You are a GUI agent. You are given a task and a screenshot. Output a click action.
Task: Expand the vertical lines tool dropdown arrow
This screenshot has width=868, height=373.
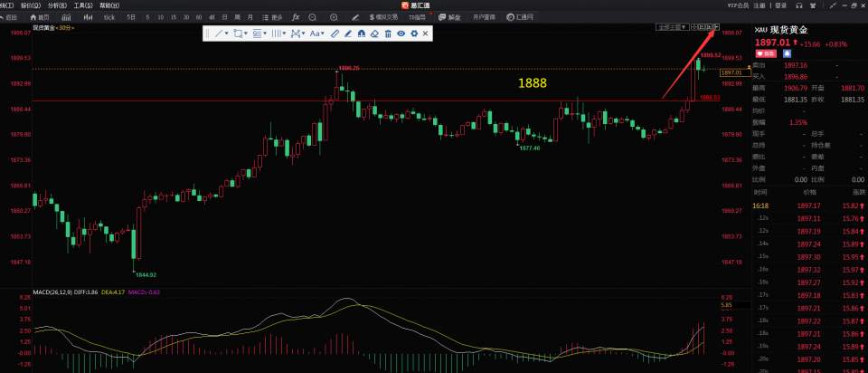[285, 33]
